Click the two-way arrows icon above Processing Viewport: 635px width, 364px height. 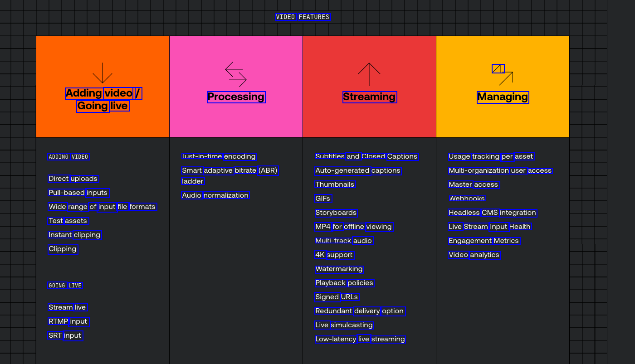pyautogui.click(x=236, y=74)
